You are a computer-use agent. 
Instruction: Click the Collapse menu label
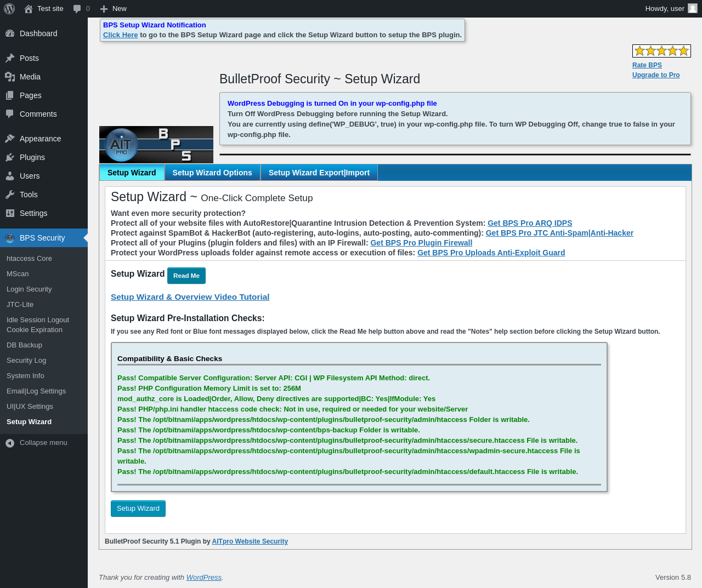tap(43, 443)
